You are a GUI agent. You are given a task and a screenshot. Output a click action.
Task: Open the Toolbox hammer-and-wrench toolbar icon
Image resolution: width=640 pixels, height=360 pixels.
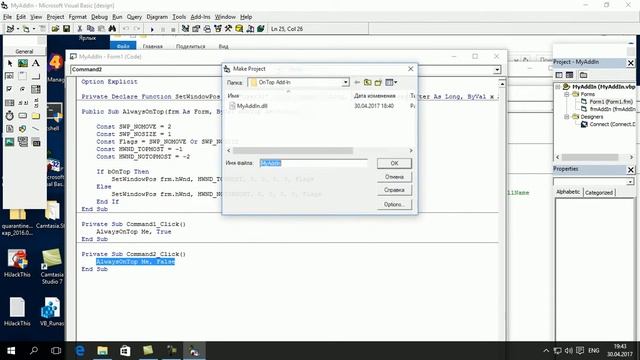[228, 29]
